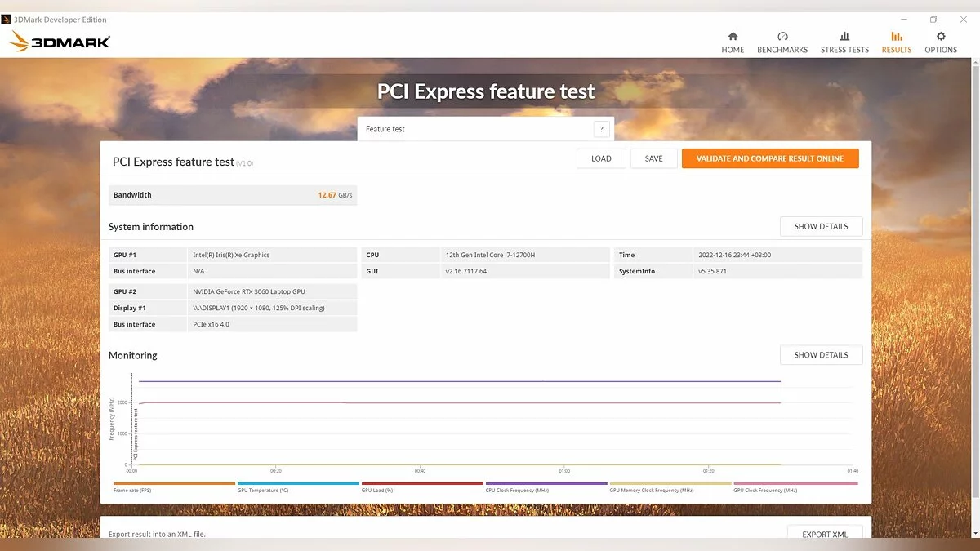Go to Benchmarks gauge icon
This screenshot has width=980, height=551.
[x=782, y=36]
